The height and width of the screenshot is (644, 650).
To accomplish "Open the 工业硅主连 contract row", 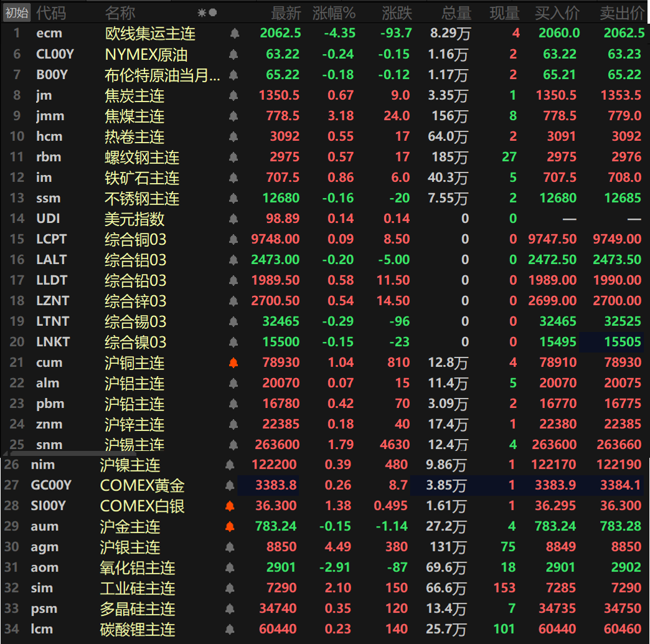I will [138, 588].
